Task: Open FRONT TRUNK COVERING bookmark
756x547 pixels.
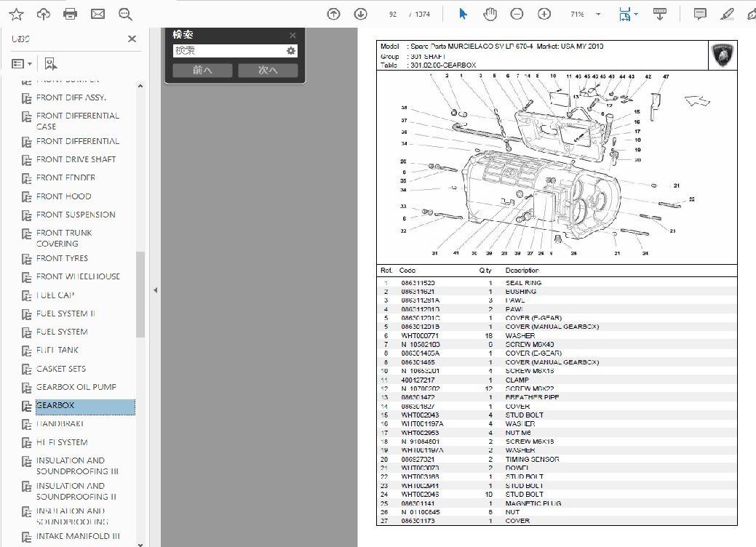Action: pos(64,238)
